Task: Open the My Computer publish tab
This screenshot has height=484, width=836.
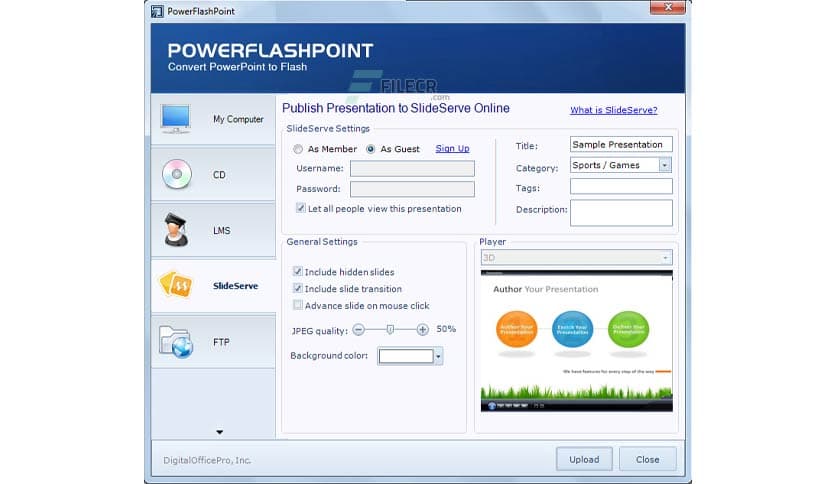Action: click(x=213, y=119)
